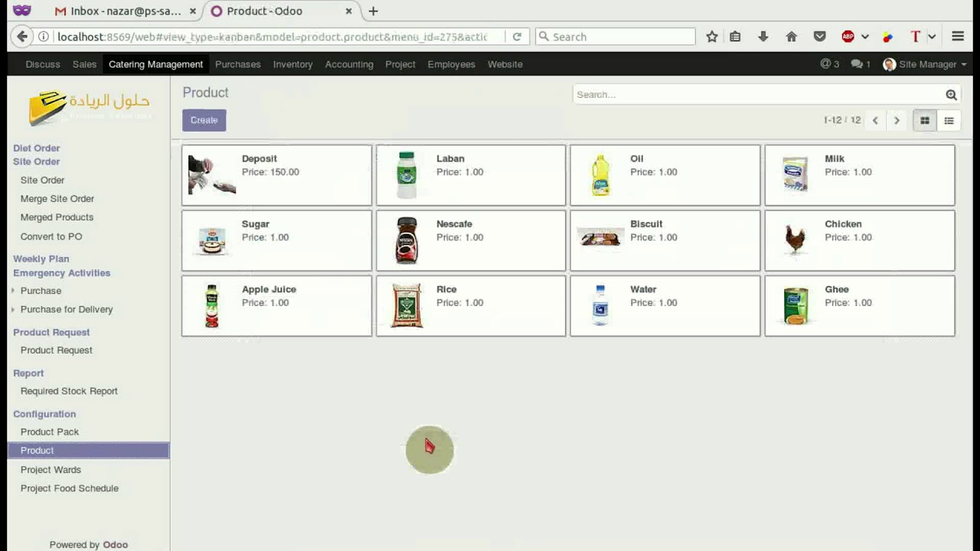Open browser home page icon
The width and height of the screenshot is (980, 551).
tap(792, 37)
